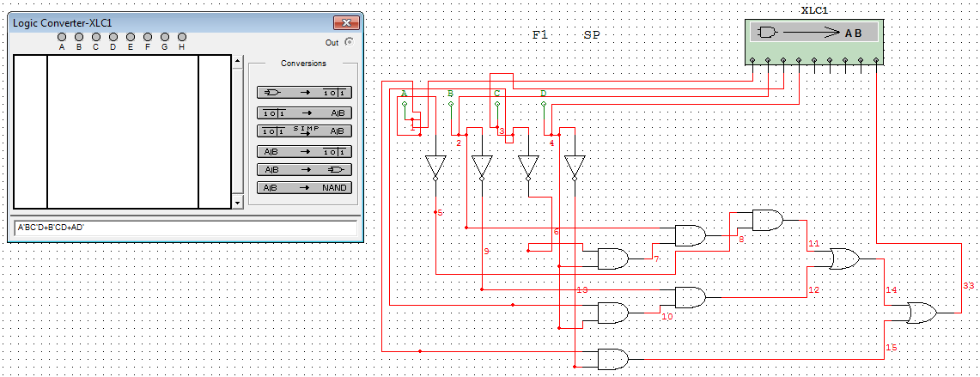Convert Boolean expression to truth table
The image size is (980, 377).
click(x=304, y=152)
